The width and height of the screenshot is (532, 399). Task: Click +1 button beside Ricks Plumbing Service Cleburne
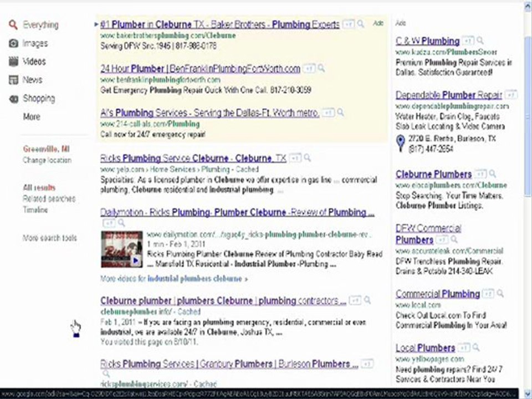pyautogui.click(x=295, y=158)
